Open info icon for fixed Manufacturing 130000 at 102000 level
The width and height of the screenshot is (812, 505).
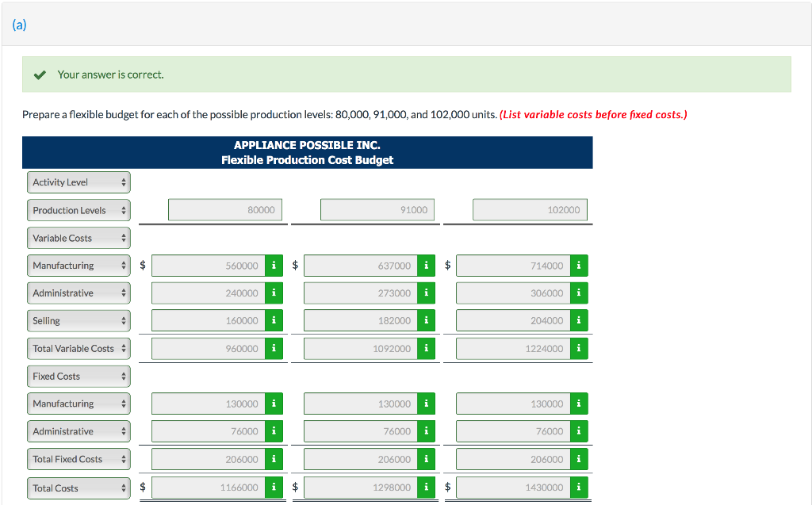click(578, 404)
